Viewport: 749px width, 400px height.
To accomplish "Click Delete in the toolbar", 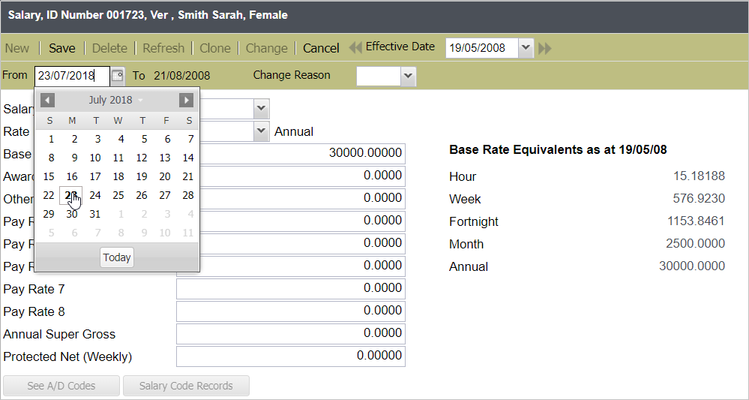I will pyautogui.click(x=109, y=48).
